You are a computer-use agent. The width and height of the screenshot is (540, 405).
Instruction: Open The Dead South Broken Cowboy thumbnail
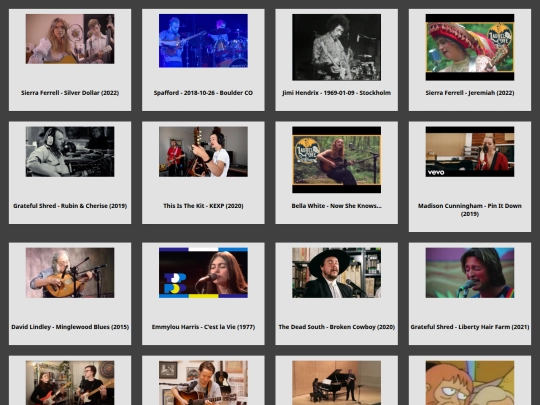point(336,273)
